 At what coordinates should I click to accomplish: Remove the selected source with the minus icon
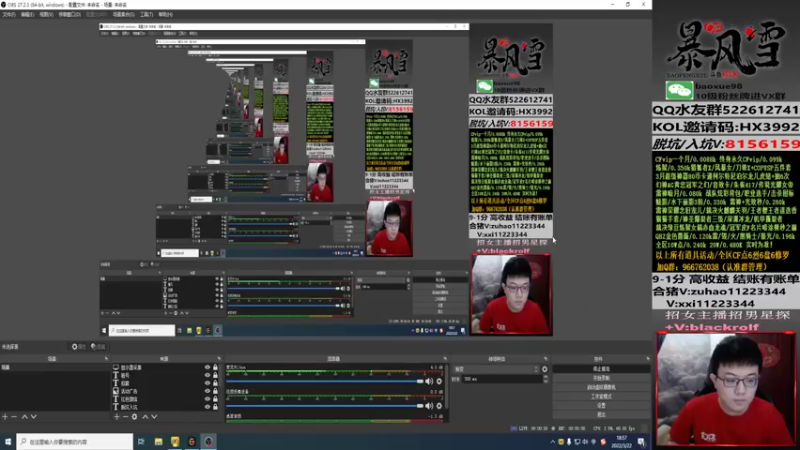point(126,417)
